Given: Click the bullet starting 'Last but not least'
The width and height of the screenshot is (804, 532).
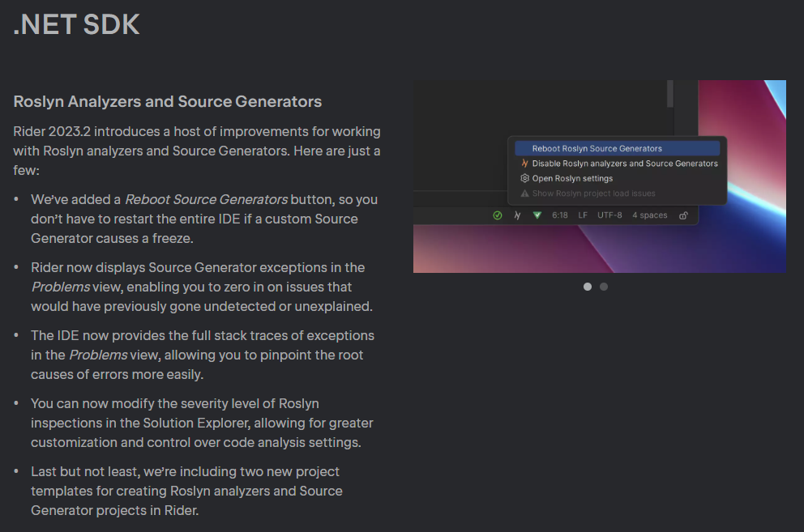Looking at the screenshot, I should coord(186,491).
